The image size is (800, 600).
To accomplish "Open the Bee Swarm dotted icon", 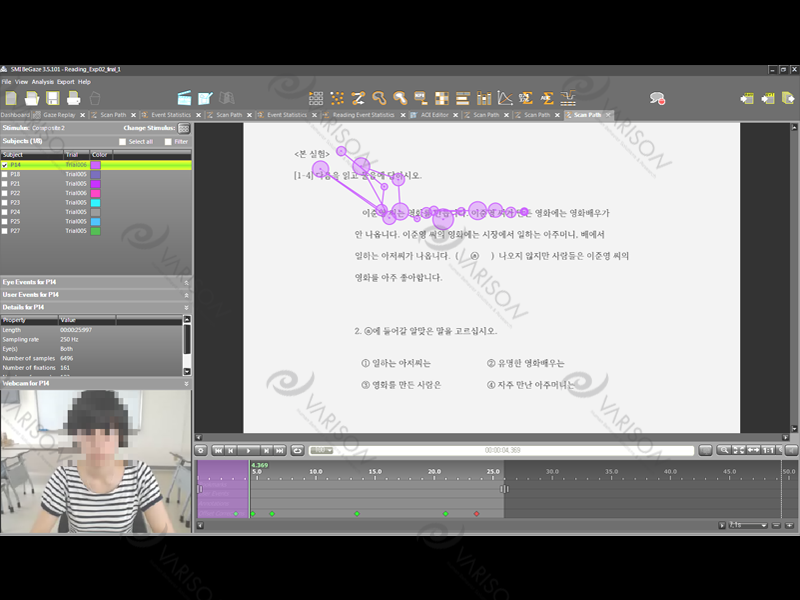I will (x=337, y=98).
